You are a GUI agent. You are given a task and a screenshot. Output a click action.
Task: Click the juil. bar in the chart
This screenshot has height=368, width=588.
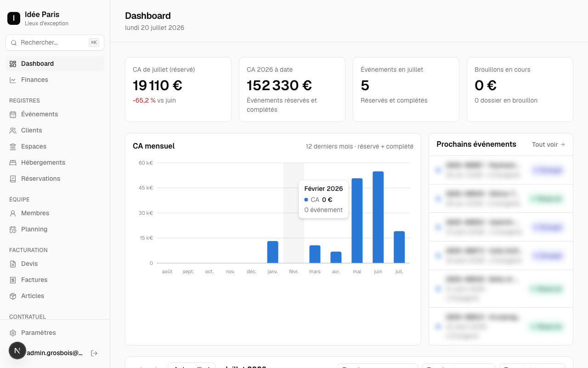click(x=399, y=247)
